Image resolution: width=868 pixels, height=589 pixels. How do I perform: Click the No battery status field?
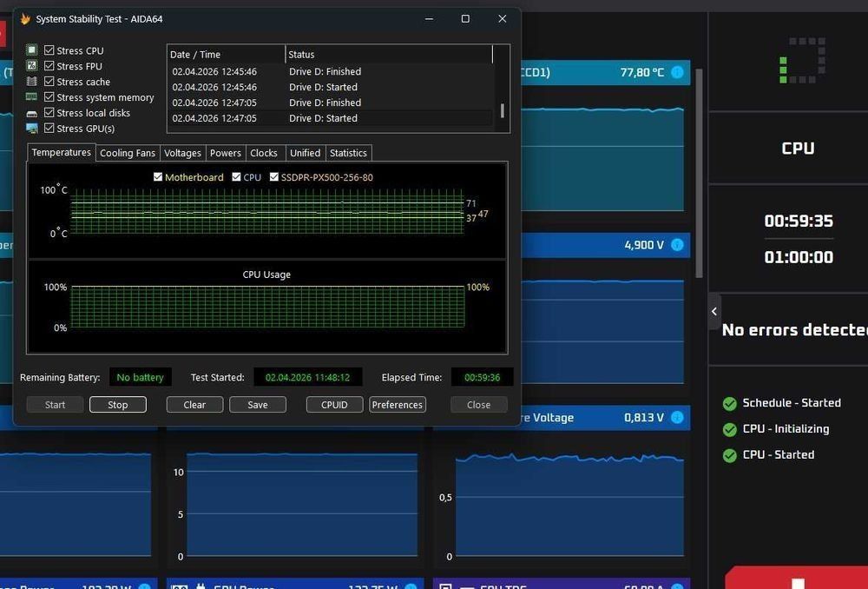[x=140, y=377]
